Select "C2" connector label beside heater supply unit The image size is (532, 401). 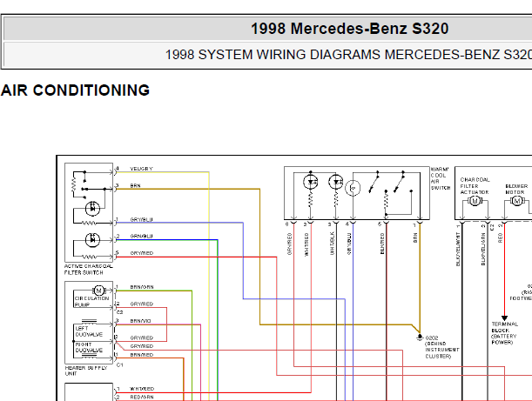point(120,312)
